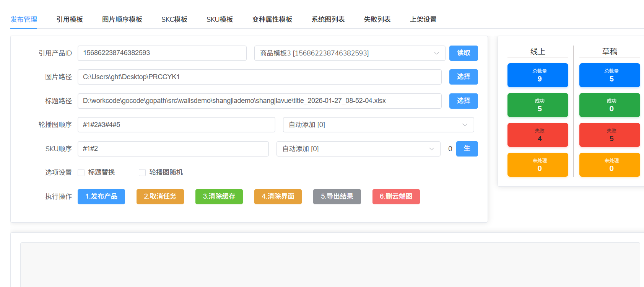Image resolution: width=644 pixels, height=287 pixels.
Task: Click the 1.发布产品 button
Action: pyautogui.click(x=101, y=197)
